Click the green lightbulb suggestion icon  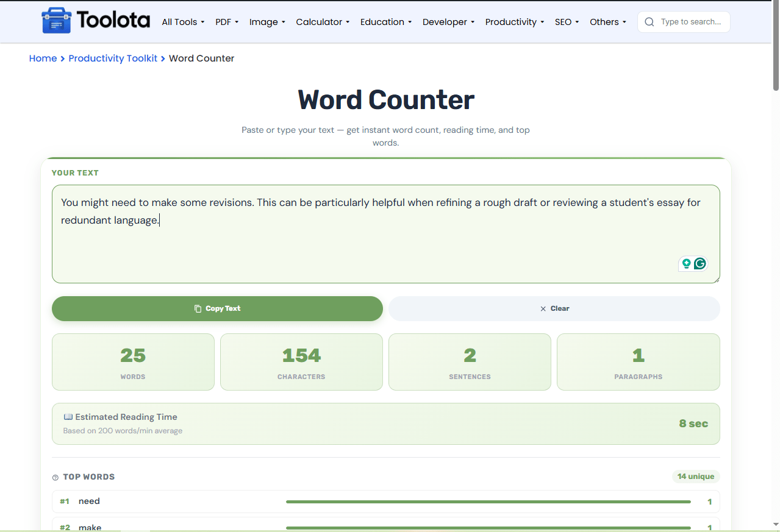(x=686, y=263)
